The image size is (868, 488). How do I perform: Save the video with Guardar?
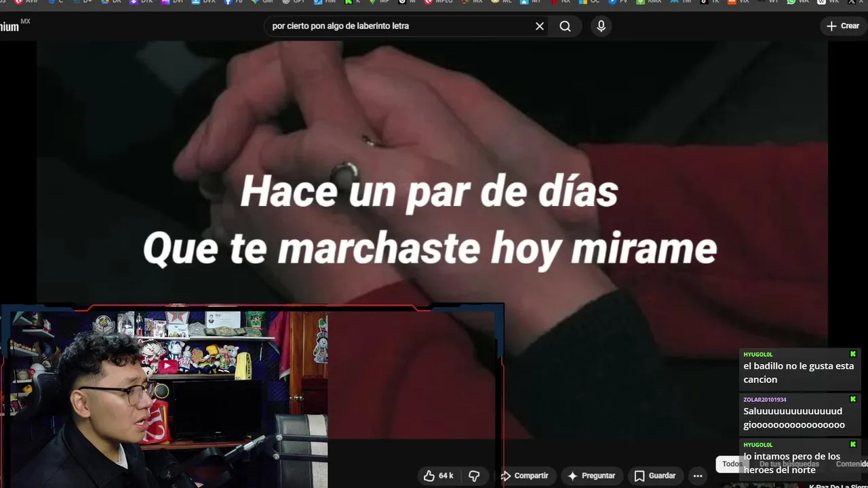point(655,476)
